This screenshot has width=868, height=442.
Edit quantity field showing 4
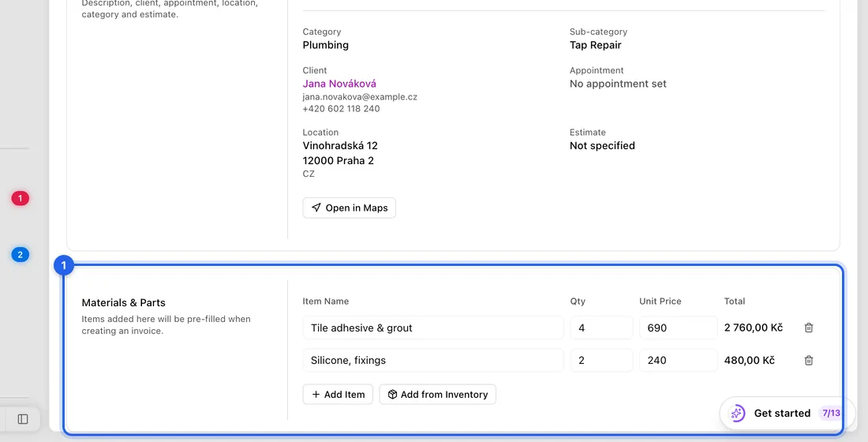click(601, 328)
